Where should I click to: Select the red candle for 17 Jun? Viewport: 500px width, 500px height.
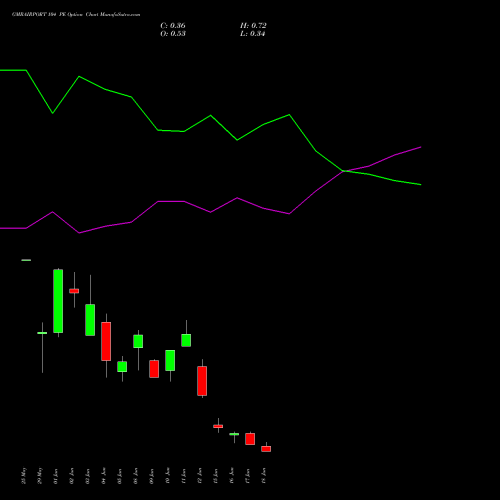pos(250,439)
